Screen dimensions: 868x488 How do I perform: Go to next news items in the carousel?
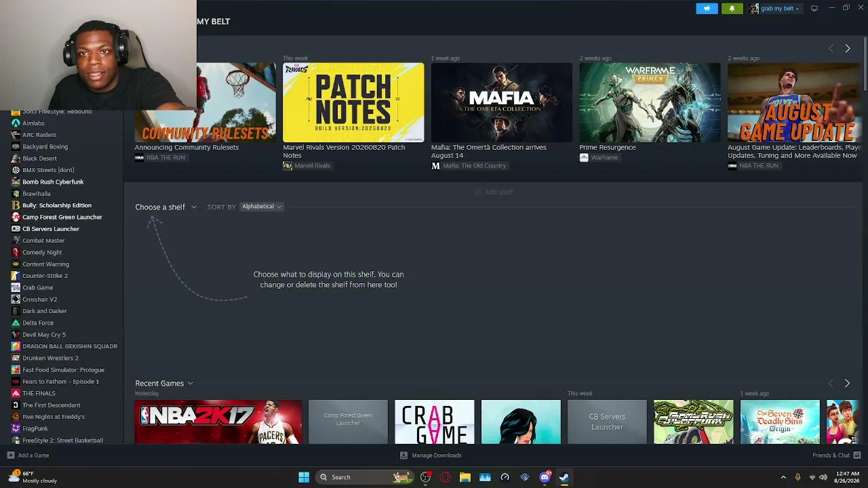tap(847, 48)
